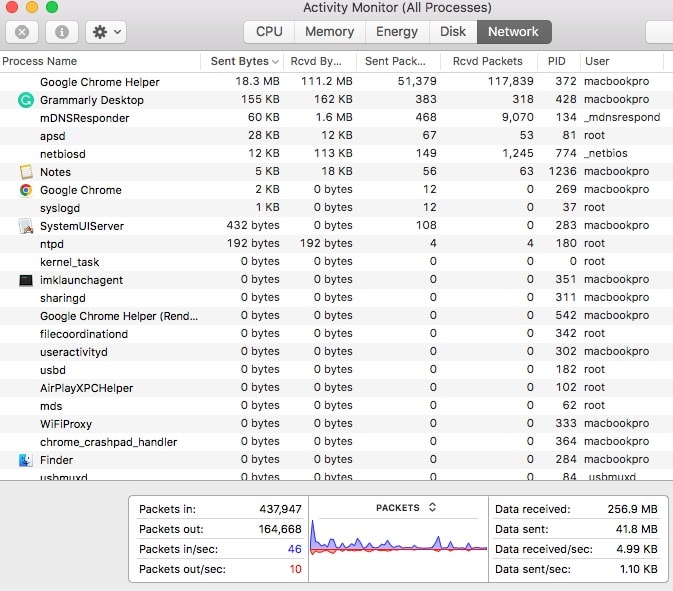Switch to the Disk tab
This screenshot has width=673, height=591.
(453, 32)
